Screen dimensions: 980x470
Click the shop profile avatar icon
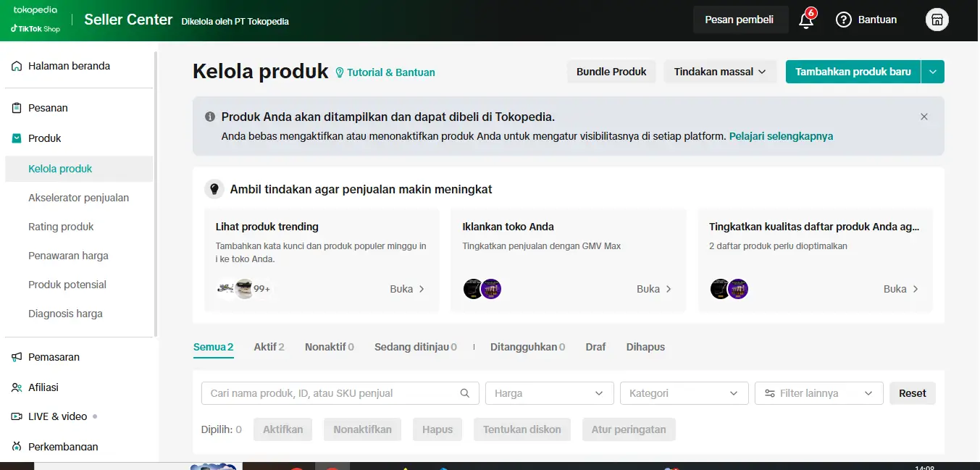[x=937, y=20]
